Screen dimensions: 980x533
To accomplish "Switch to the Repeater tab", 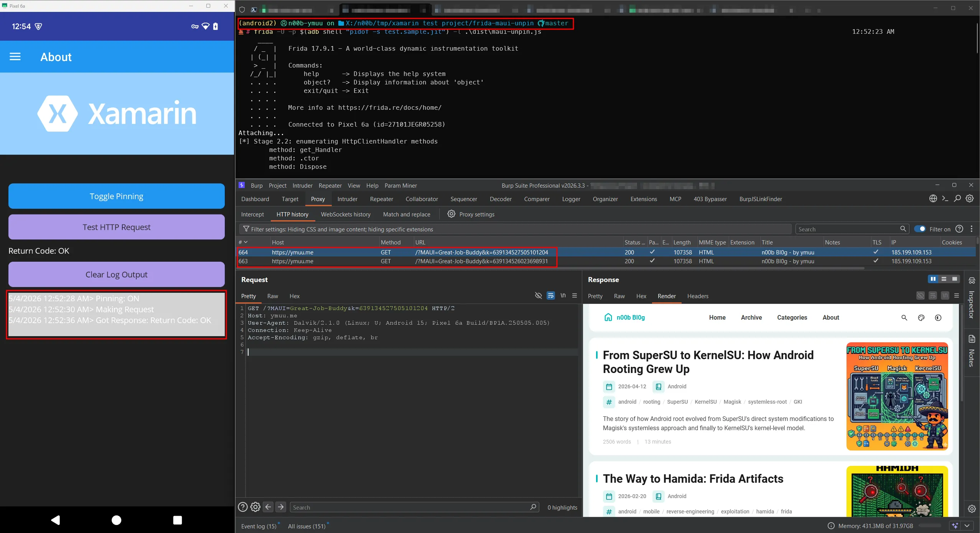I will point(382,199).
